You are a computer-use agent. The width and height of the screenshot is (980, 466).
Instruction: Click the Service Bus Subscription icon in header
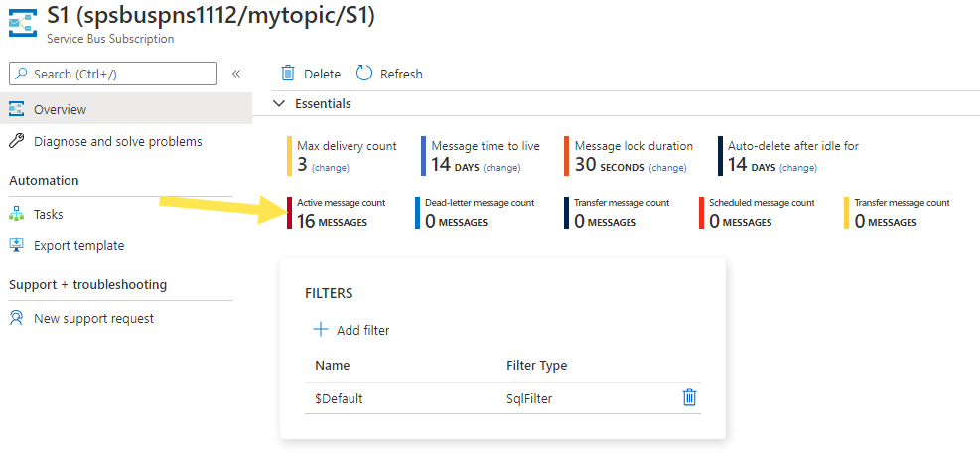pos(22,23)
